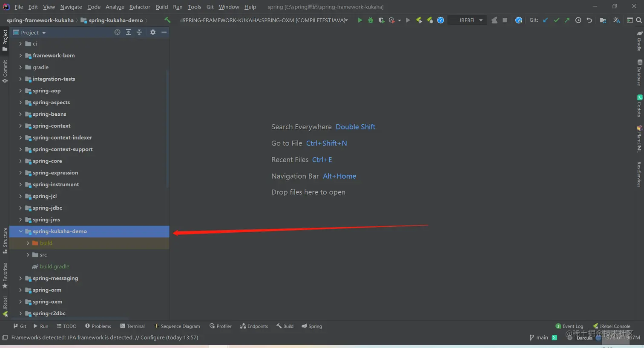Image resolution: width=644 pixels, height=348 pixels.
Task: Rollback changes with the undo arrow icon
Action: [x=589, y=20]
